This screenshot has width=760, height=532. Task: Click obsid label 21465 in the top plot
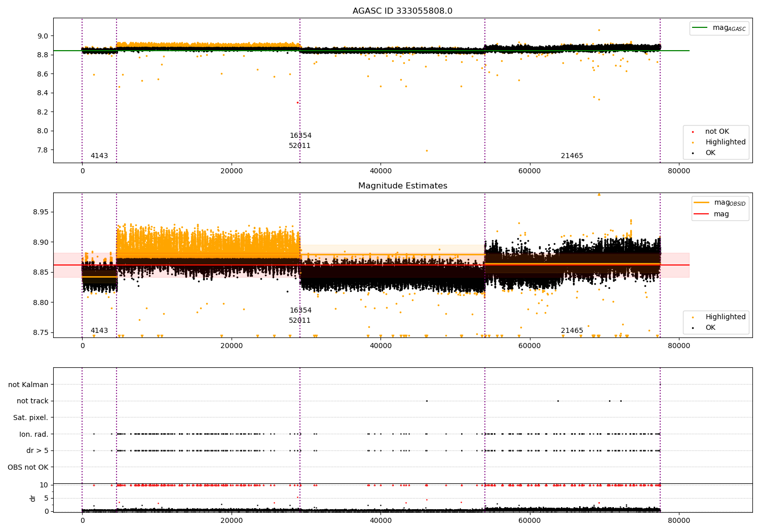[x=572, y=156]
